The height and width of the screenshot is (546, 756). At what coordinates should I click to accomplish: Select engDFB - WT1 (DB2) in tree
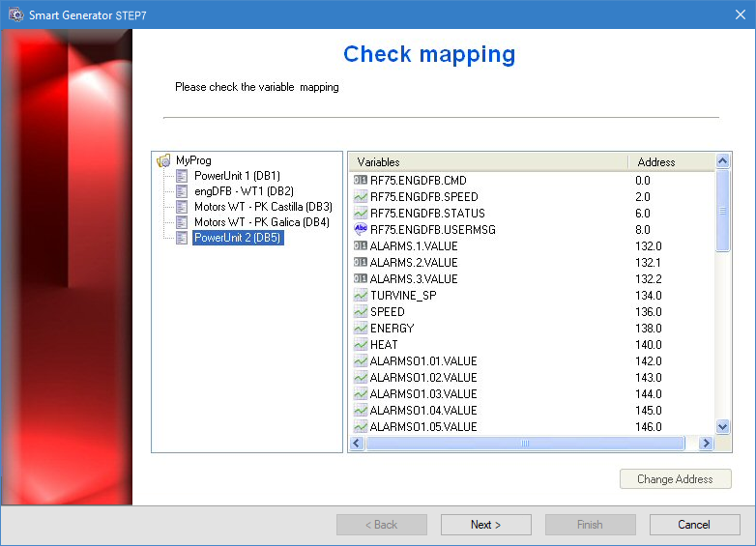point(243,191)
